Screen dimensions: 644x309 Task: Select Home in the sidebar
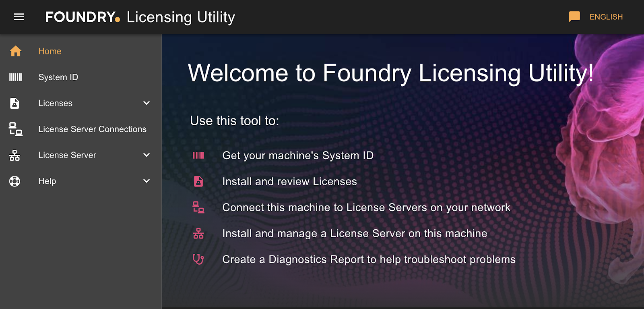[x=50, y=51]
